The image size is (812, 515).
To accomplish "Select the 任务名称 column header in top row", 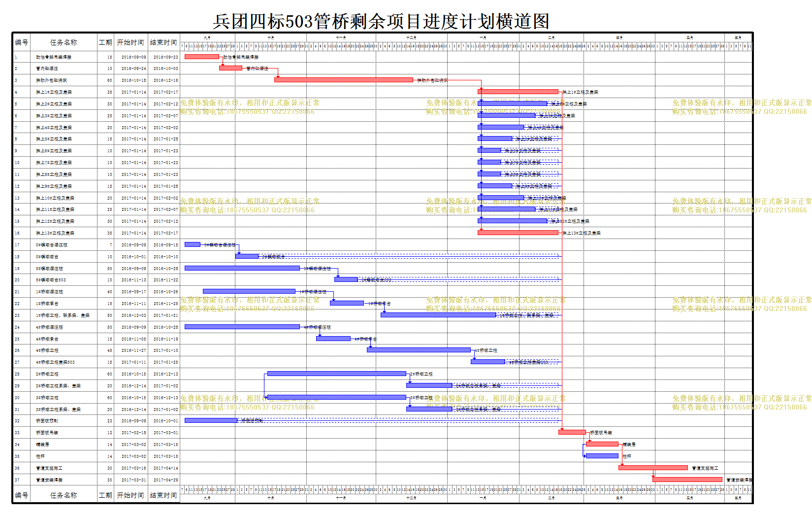I will pos(64,42).
